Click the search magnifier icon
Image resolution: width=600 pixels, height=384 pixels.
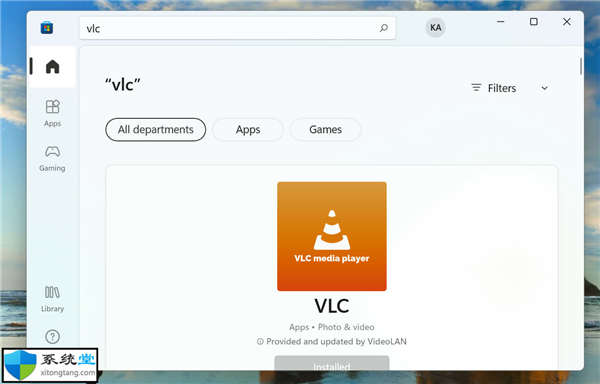[383, 28]
